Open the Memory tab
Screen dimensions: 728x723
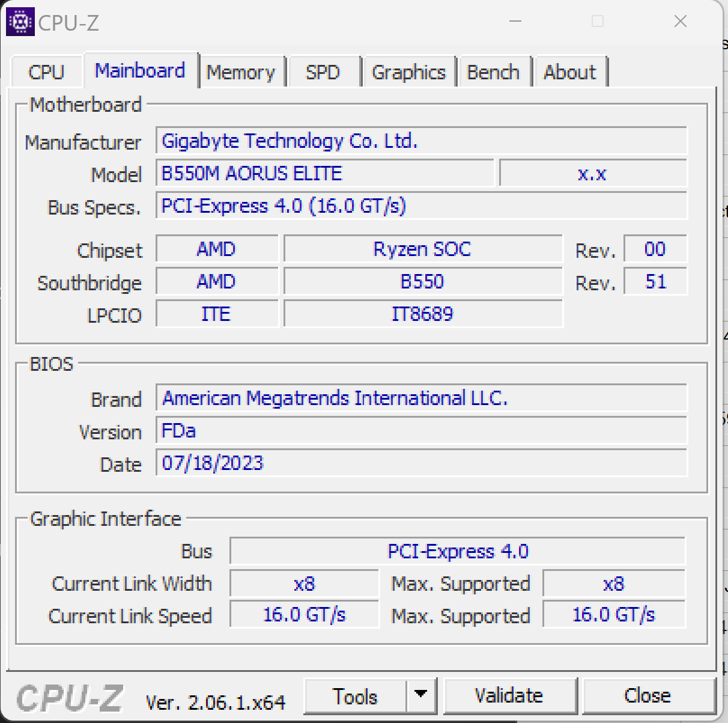(x=241, y=72)
